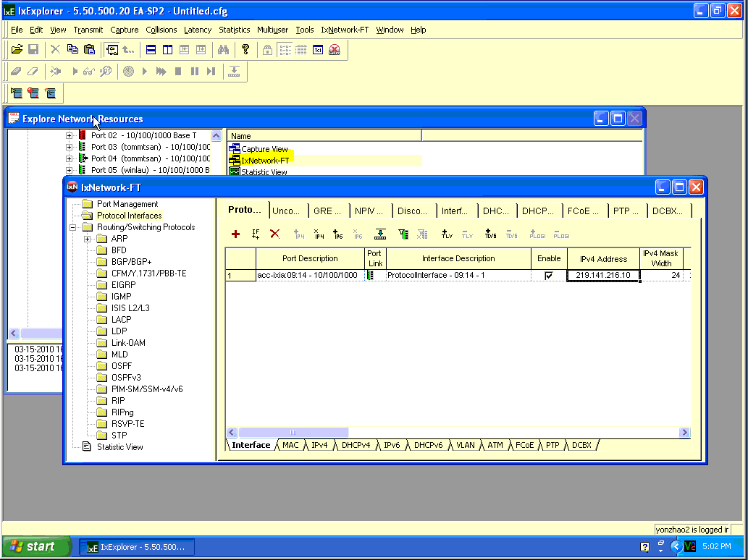Image resolution: width=748 pixels, height=560 pixels.
Task: Click the horizontal scrollbar thumb in interface grid
Action: (293, 432)
